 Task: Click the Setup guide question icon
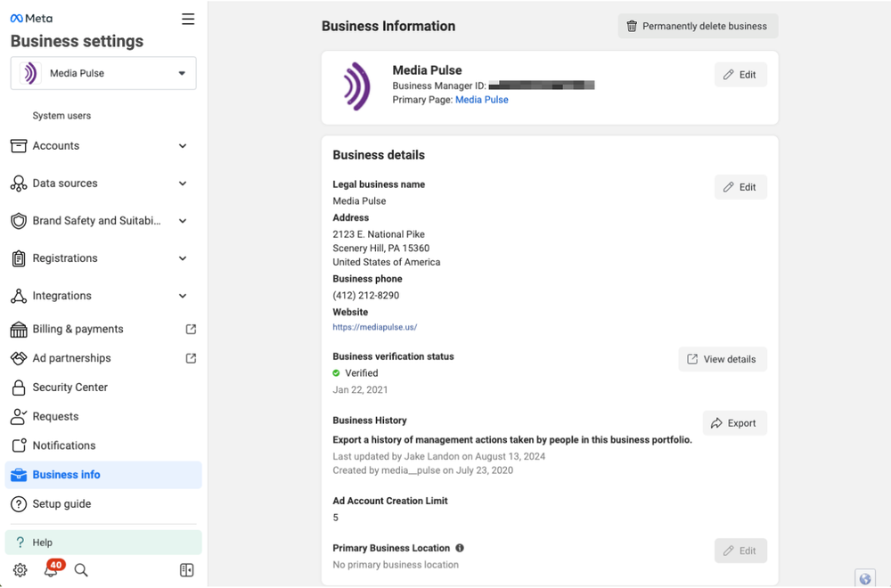coord(19,504)
